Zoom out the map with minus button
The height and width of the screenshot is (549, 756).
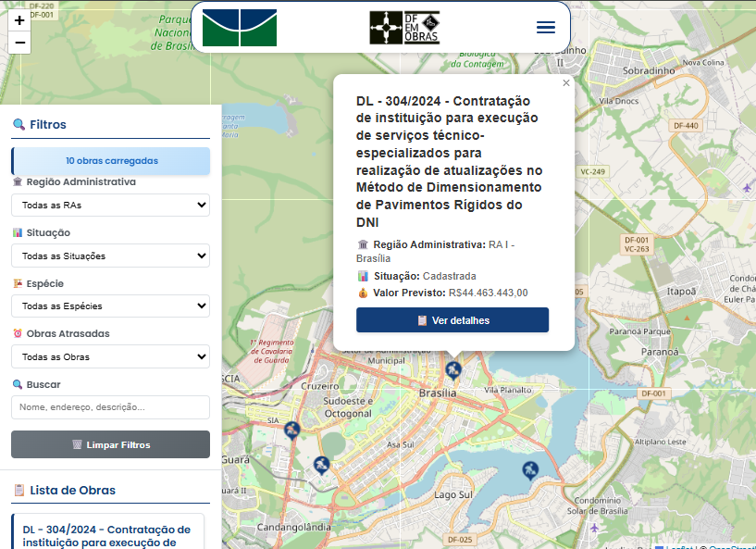[19, 43]
